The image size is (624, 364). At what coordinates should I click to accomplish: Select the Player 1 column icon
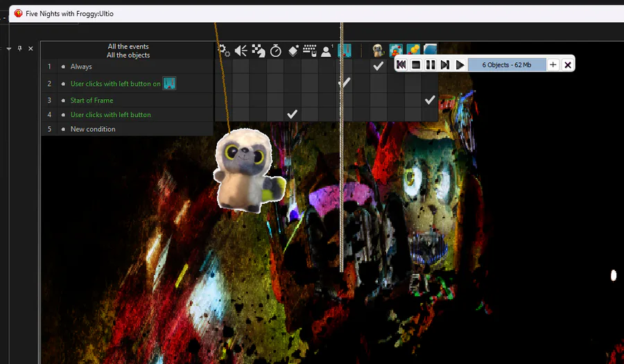[x=327, y=51]
